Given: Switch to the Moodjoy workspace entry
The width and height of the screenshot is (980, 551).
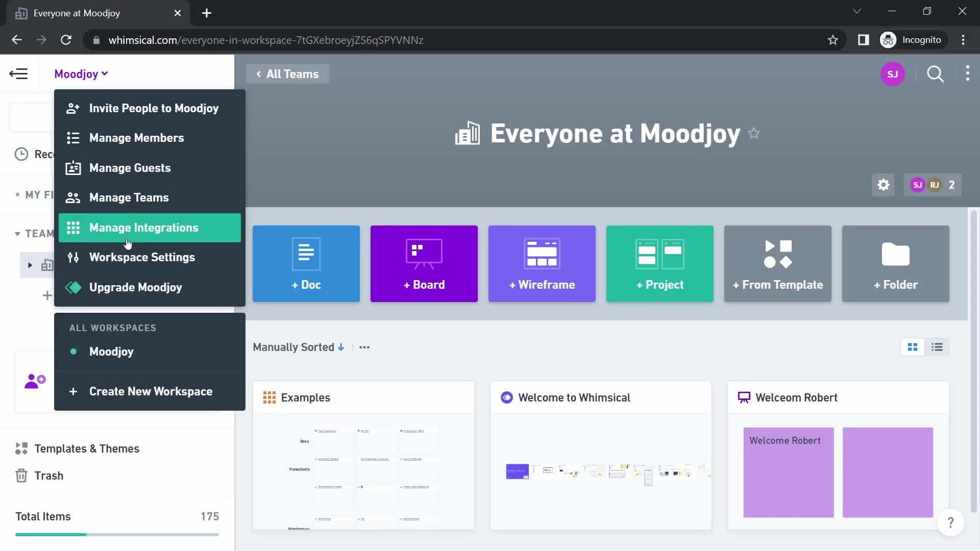Looking at the screenshot, I should tap(149, 352).
